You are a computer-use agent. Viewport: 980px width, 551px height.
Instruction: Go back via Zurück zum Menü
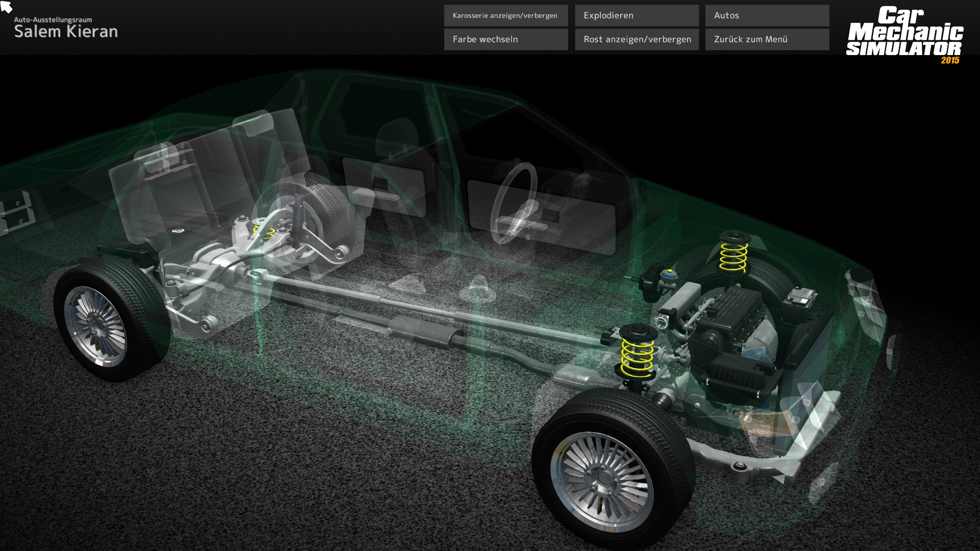tap(767, 39)
